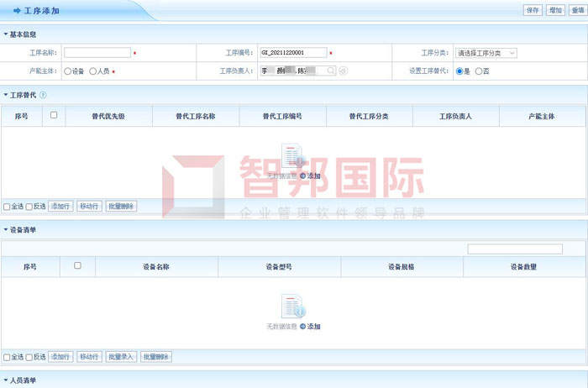Viewport: 588px width, 388px height.
Task: Click the empty-data document icon in 设备清单
Action: pyautogui.click(x=293, y=307)
